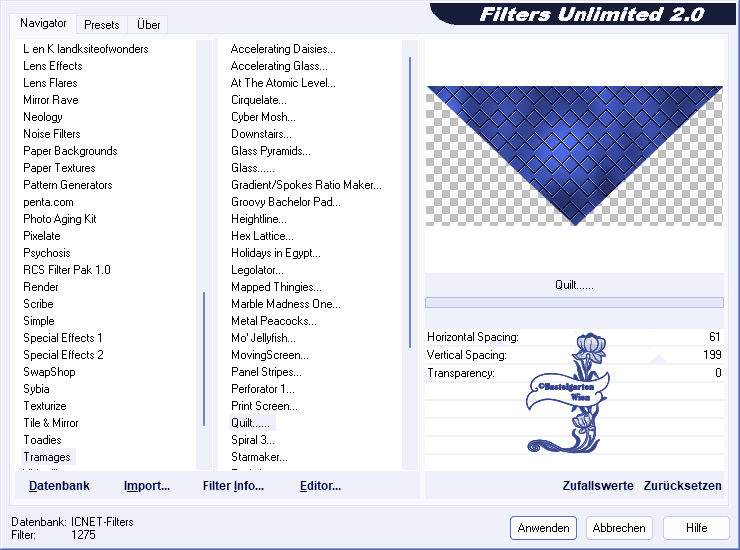Click the Anwenden button
Viewport: 740px width, 550px height.
point(543,528)
